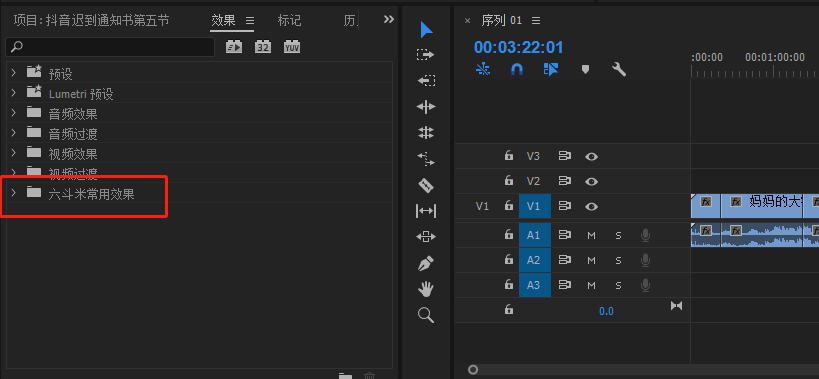Switch to the 标记 tab
Image resolution: width=819 pixels, height=379 pixels.
[289, 20]
